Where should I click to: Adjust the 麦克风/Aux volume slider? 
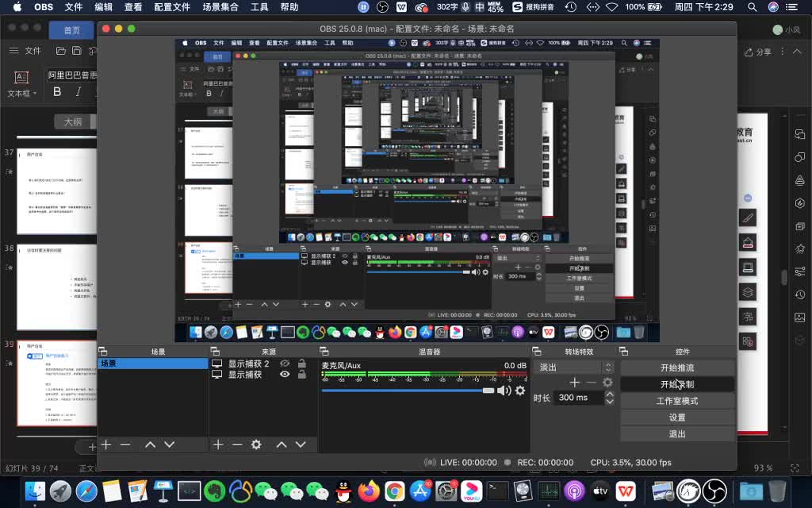click(x=408, y=391)
